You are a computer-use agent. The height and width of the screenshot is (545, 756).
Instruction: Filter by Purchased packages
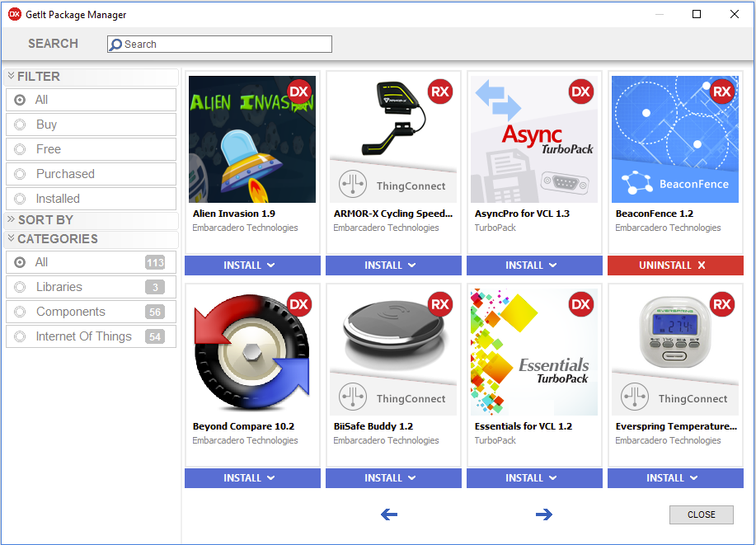pos(91,174)
